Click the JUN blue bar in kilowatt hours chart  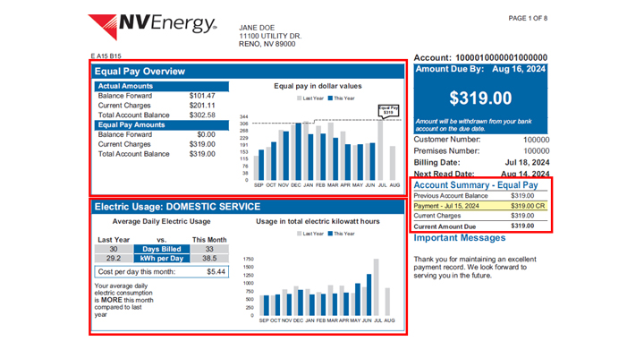point(369,295)
